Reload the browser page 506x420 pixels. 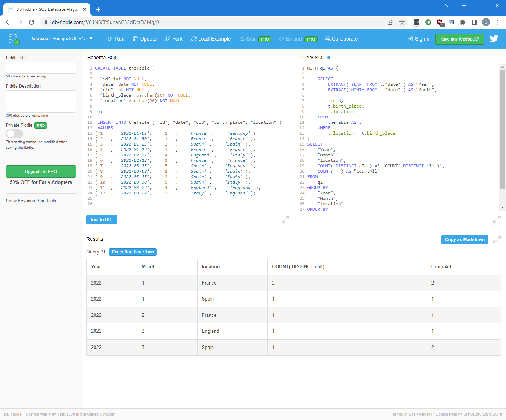click(x=32, y=22)
